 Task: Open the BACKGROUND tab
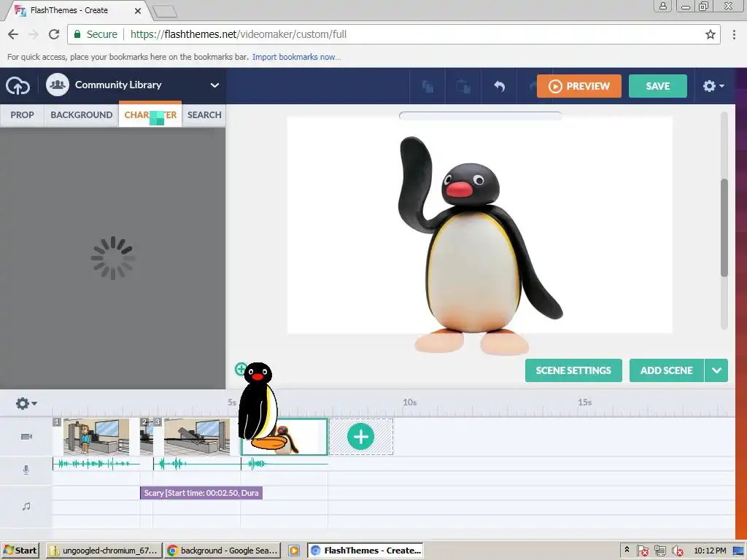[x=82, y=114]
